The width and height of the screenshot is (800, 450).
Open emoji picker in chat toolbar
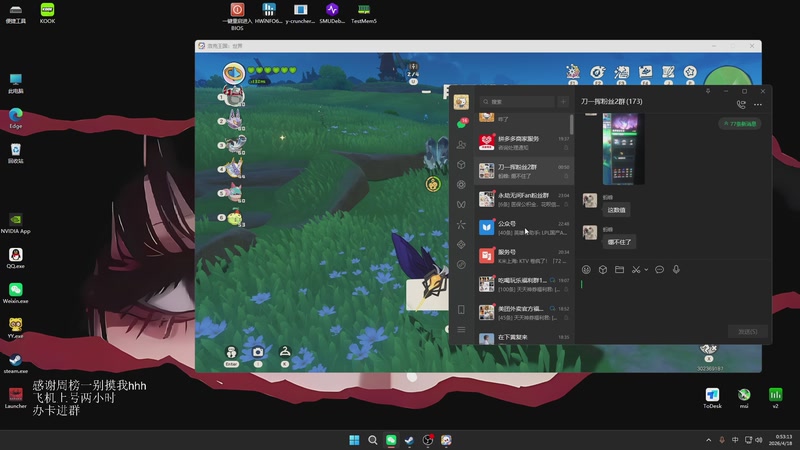click(x=586, y=269)
